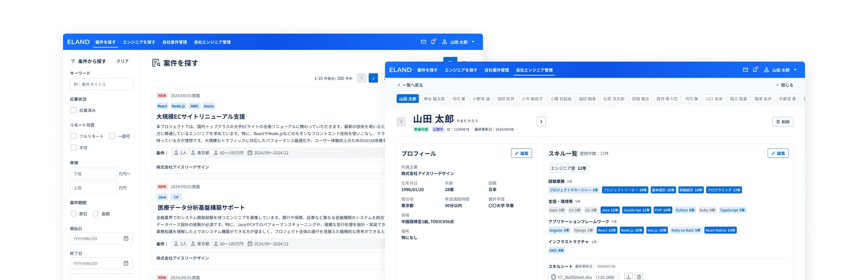Viewport: 868px width, 280px height.
Task: Open エンジニアを探す tab in back window
Action: tap(139, 42)
